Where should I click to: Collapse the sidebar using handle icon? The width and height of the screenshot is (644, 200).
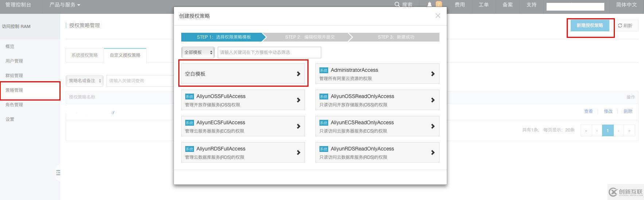point(58,173)
